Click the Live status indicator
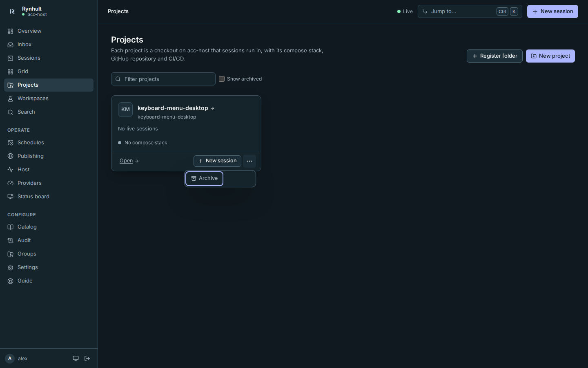Image resolution: width=588 pixels, height=368 pixels. coord(405,11)
